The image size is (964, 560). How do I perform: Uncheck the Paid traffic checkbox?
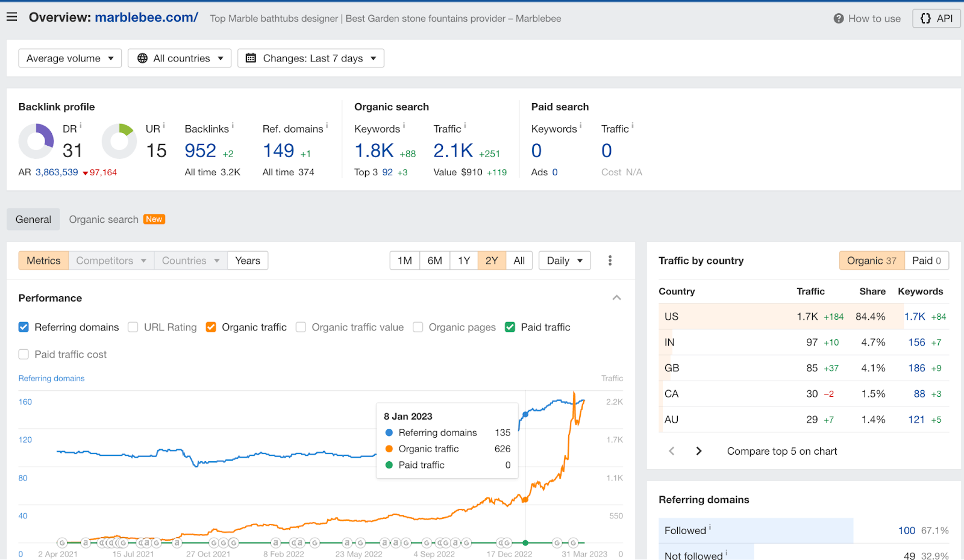pyautogui.click(x=510, y=327)
